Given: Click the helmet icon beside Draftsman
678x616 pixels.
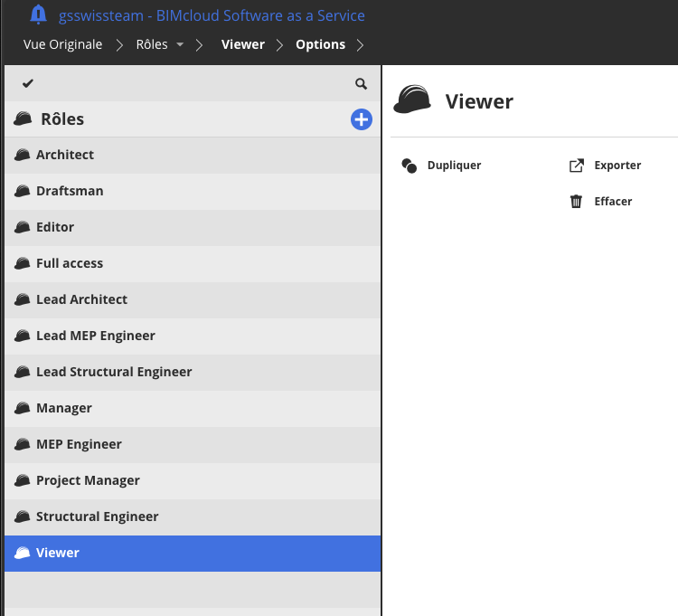Looking at the screenshot, I should point(22,191).
